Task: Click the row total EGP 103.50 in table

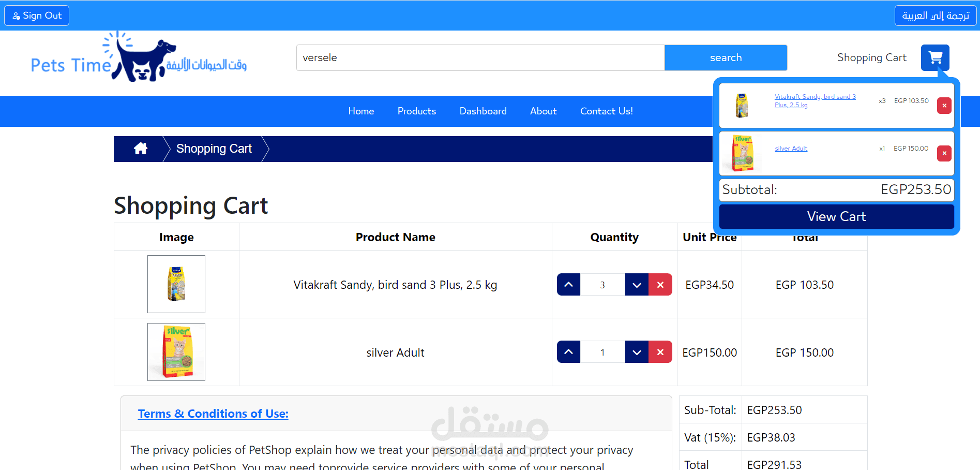Action: tap(805, 285)
